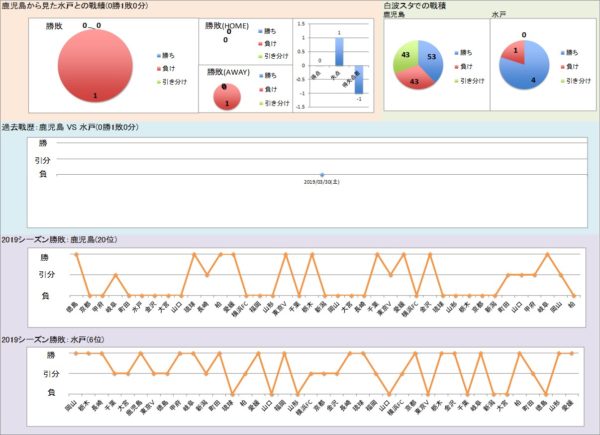Click the red 43 slice of 鹿児島 pie
Viewport: 600px width, 435px height.
[x=414, y=80]
